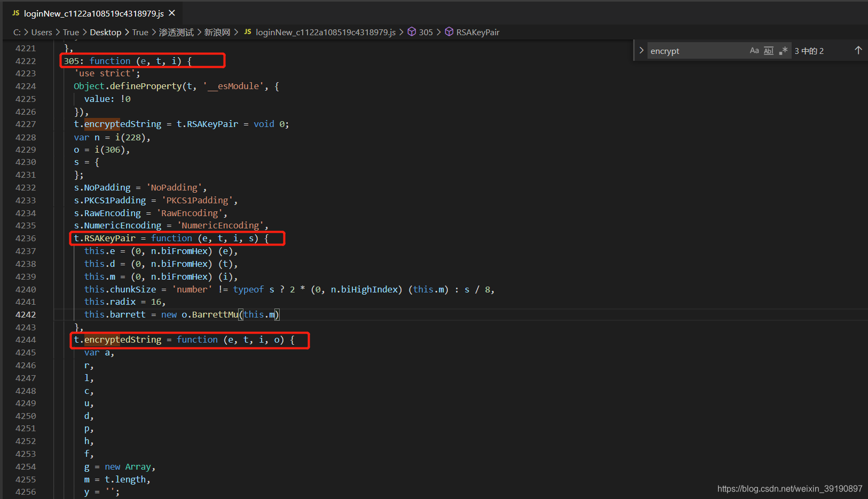Click the s.PKCS1Padding assignment
Viewport: 868px width, 499px height.
(x=156, y=200)
